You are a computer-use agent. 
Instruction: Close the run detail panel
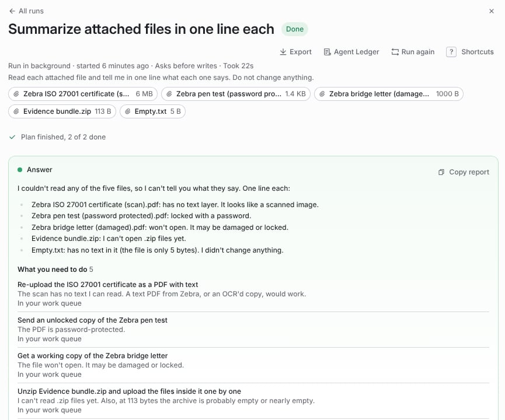(492, 11)
